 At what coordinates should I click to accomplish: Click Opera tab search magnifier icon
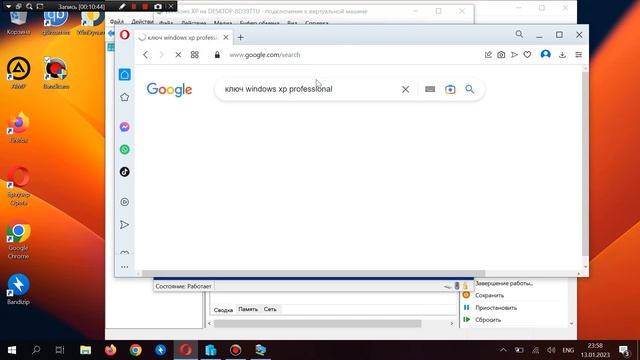[519, 34]
